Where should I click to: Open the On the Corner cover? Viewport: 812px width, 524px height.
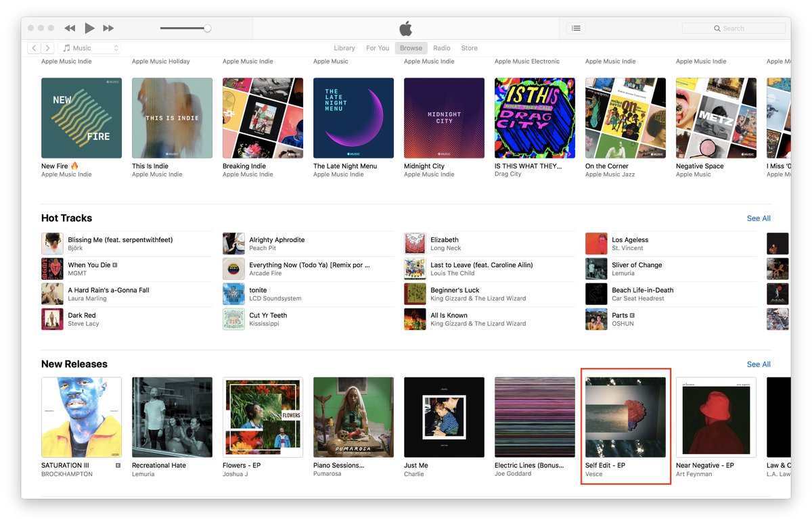pyautogui.click(x=625, y=118)
